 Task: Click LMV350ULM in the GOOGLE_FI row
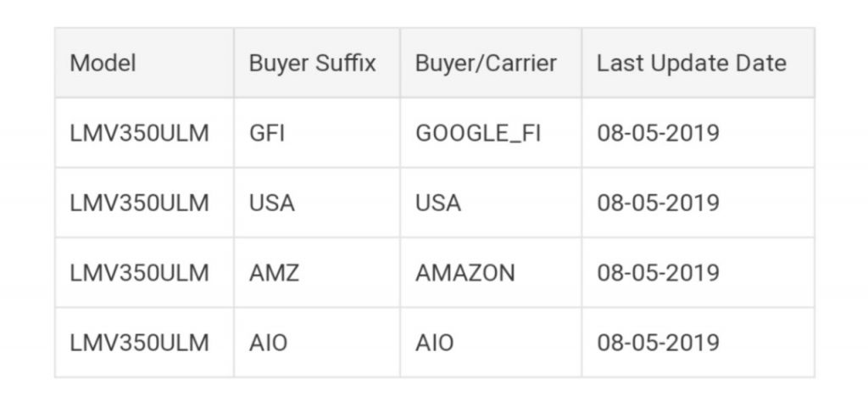pos(139,133)
